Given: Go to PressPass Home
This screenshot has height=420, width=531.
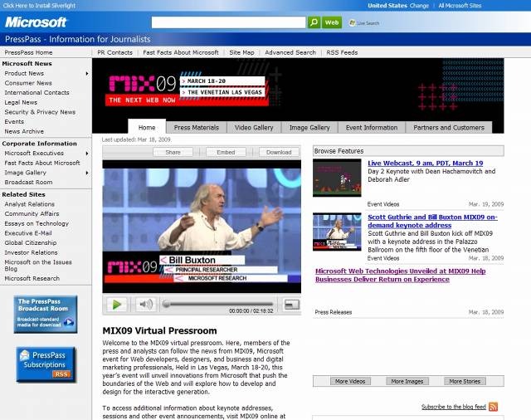Looking at the screenshot, I should pyautogui.click(x=28, y=52).
